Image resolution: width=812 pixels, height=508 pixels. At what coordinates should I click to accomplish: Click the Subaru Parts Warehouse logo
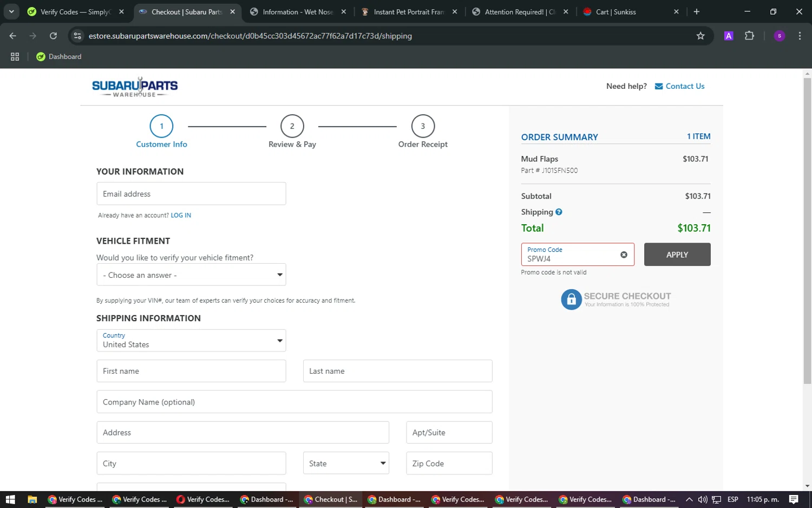[135, 87]
